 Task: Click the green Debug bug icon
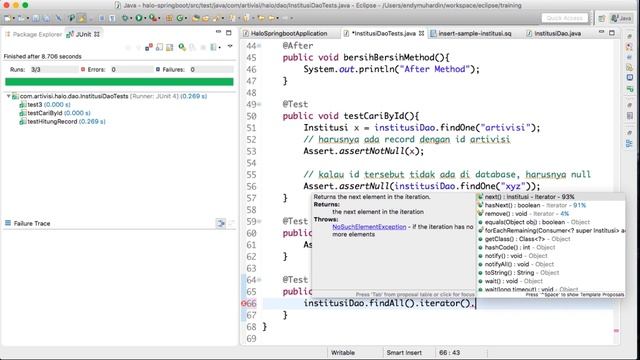125,18
